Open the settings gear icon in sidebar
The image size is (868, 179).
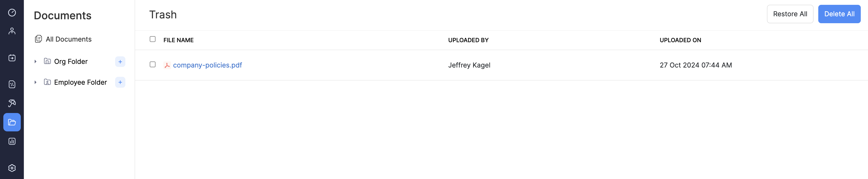[x=12, y=168]
